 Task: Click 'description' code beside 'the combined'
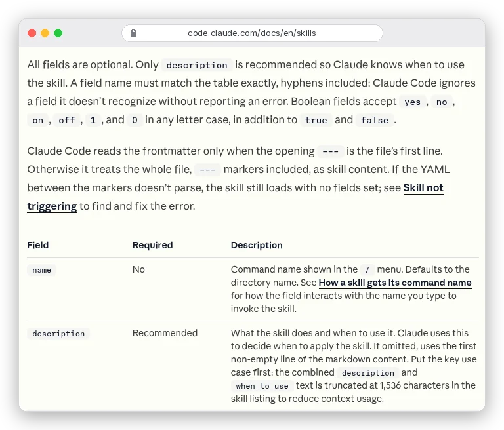pos(368,373)
